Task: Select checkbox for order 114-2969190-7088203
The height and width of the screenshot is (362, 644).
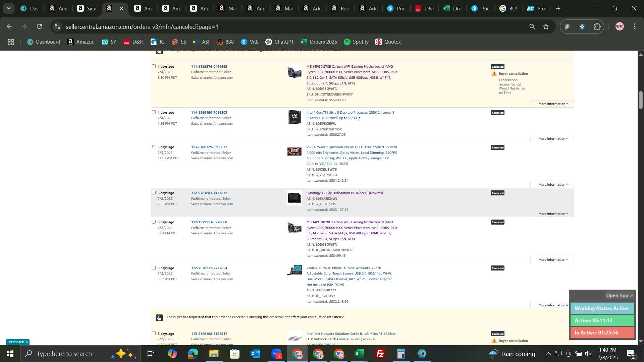Action: pos(154,112)
